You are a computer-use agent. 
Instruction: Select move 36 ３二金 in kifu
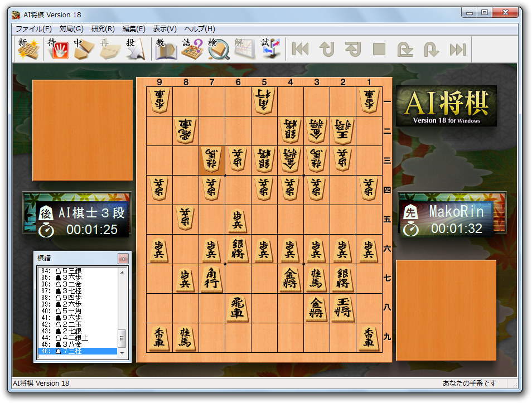pyautogui.click(x=78, y=284)
